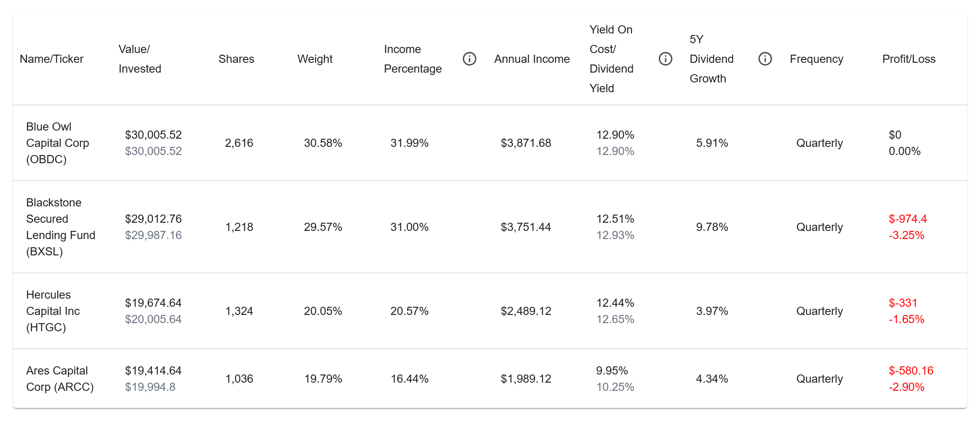This screenshot has height=421, width=980.
Task: Sort table by Weight header
Action: 315,59
